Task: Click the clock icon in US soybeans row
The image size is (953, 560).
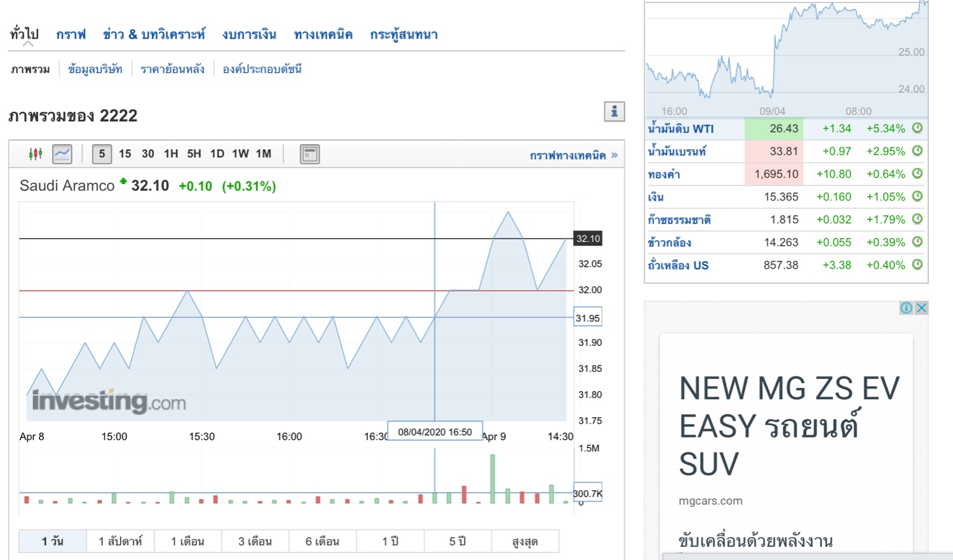Action: [917, 265]
